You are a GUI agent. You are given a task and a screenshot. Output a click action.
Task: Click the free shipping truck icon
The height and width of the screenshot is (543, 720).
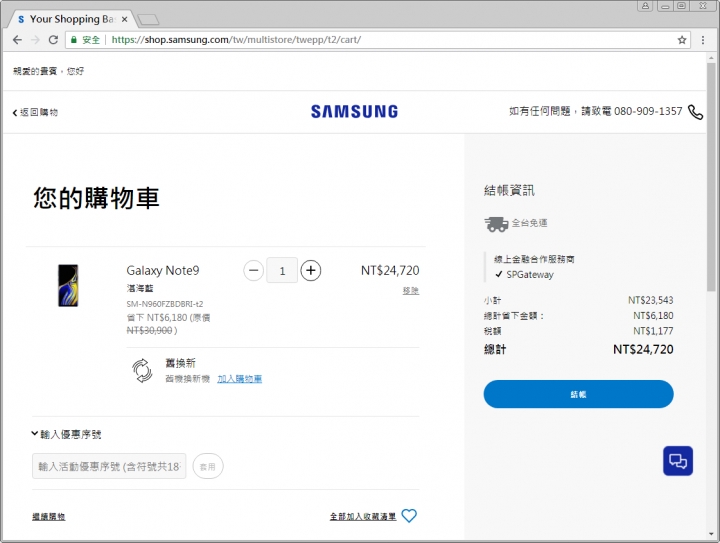point(496,224)
